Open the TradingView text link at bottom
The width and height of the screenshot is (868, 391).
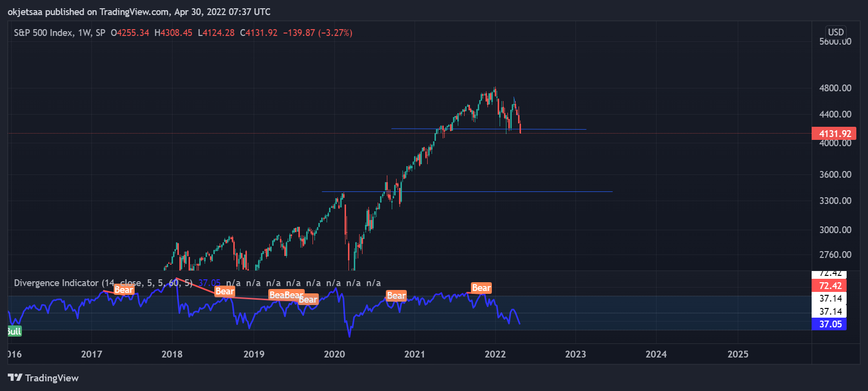point(52,378)
